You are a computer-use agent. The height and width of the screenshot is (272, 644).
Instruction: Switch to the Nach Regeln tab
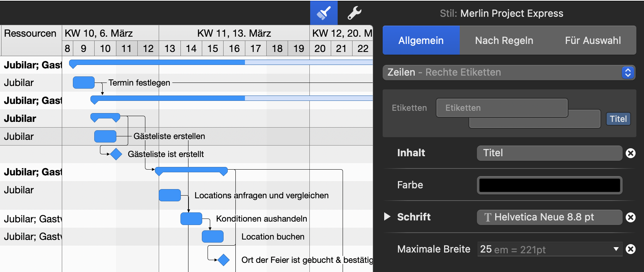click(504, 40)
